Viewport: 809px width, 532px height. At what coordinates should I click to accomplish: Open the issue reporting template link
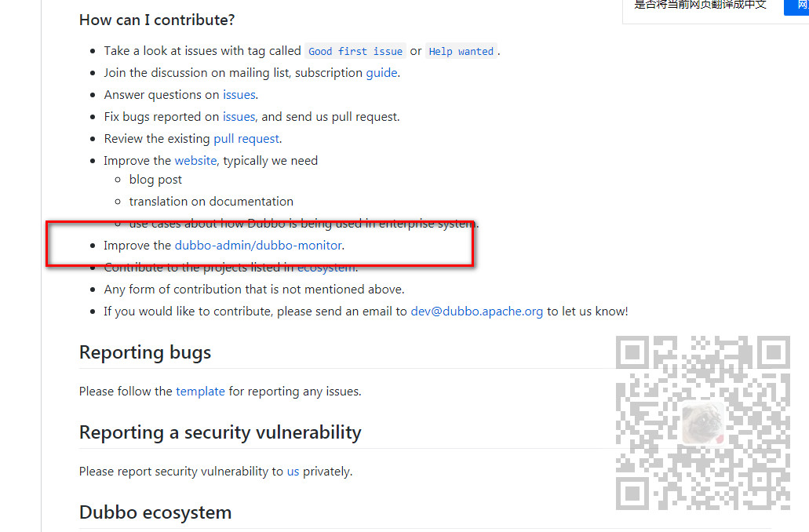pyautogui.click(x=200, y=391)
